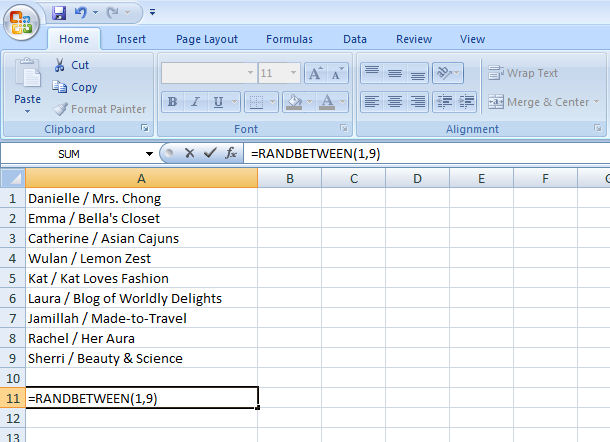
Task: Set Middle Align vertical alignment
Action: [x=395, y=73]
